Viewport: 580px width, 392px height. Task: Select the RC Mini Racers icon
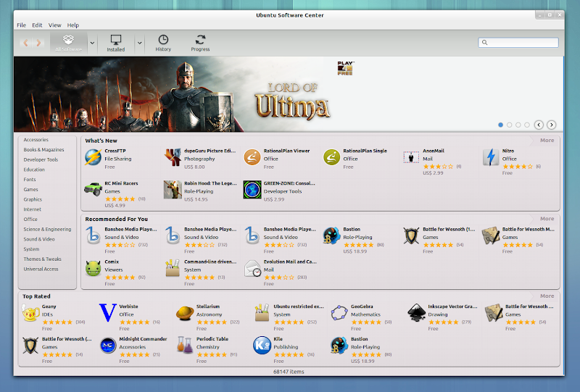[93, 189]
